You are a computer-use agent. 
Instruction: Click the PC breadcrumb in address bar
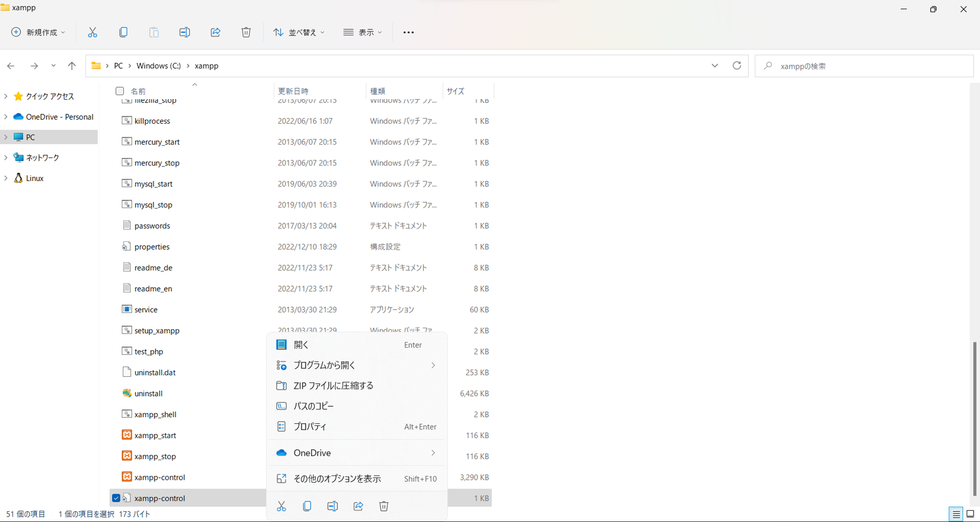pyautogui.click(x=118, y=66)
